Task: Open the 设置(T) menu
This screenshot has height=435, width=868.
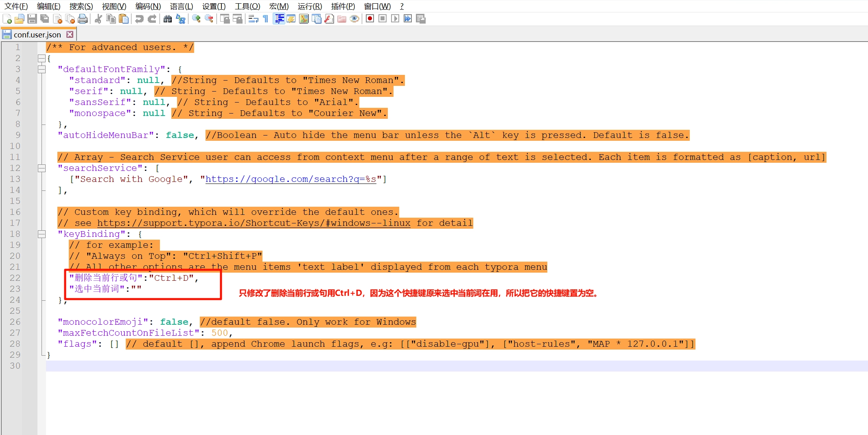Action: tap(214, 6)
